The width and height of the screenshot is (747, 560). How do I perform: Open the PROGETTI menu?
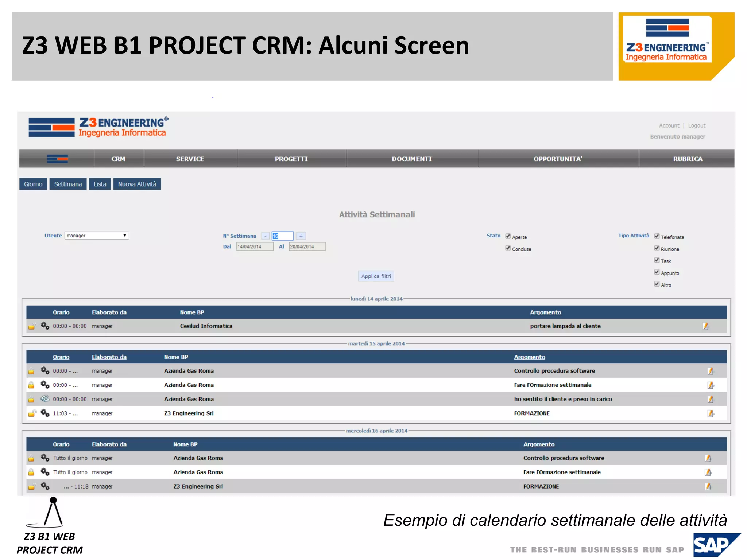[x=291, y=159]
